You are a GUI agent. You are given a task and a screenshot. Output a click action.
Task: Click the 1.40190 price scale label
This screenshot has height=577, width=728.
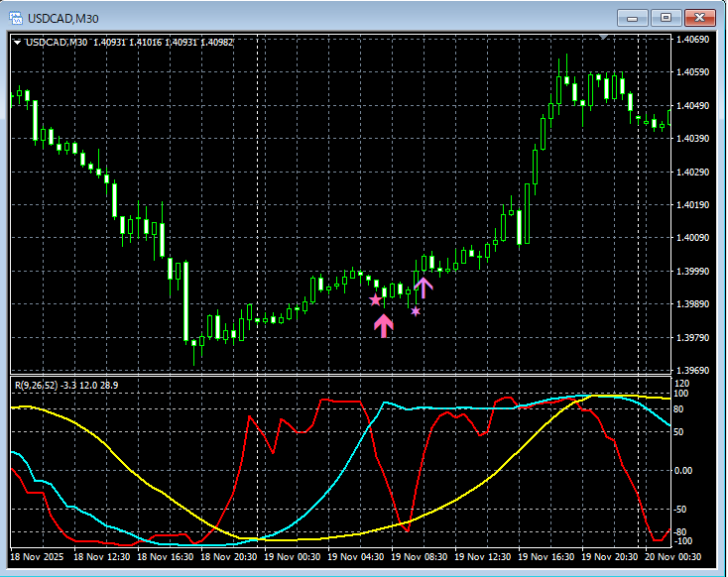pyautogui.click(x=692, y=204)
